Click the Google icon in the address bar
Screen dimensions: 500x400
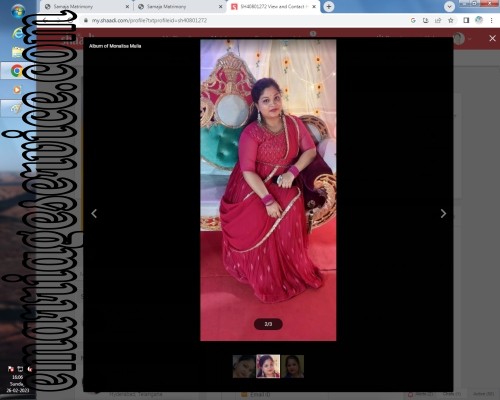click(413, 21)
